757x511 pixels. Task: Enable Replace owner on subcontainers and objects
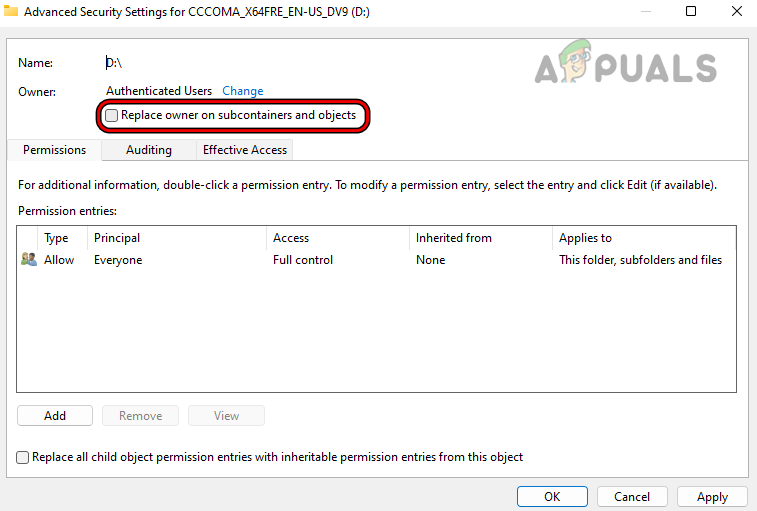[112, 116]
